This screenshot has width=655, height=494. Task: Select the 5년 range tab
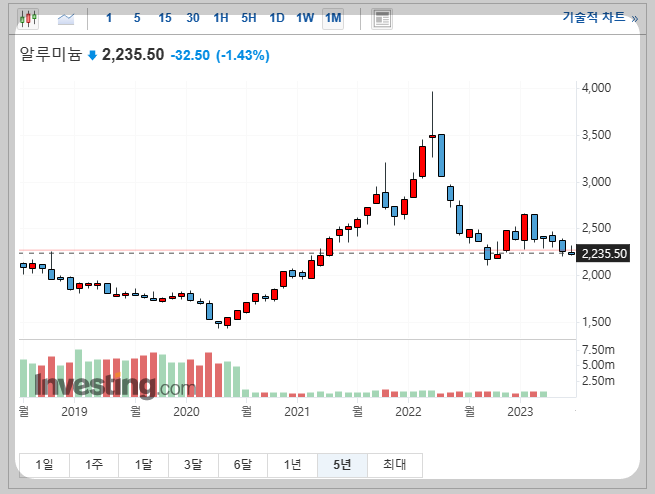342,464
